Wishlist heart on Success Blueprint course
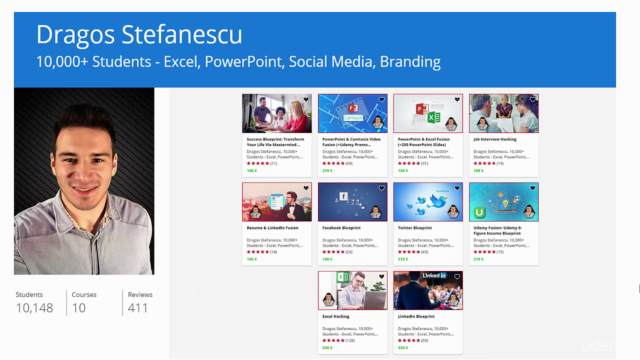This screenshot has height=360, width=640. point(306,99)
